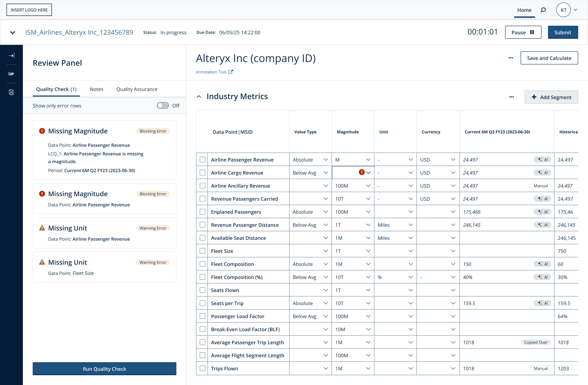Click the search magnifier icon in header
588x385 pixels.
(x=543, y=10)
